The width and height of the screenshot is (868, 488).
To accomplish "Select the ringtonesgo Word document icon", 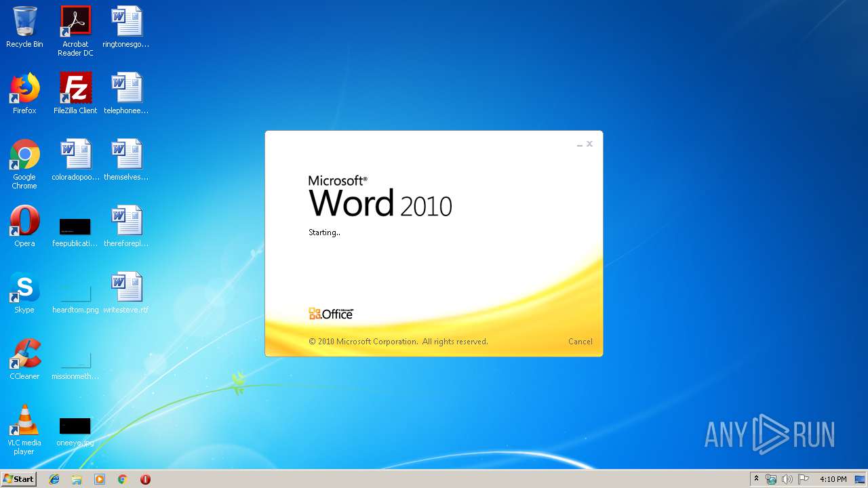I will point(126,27).
